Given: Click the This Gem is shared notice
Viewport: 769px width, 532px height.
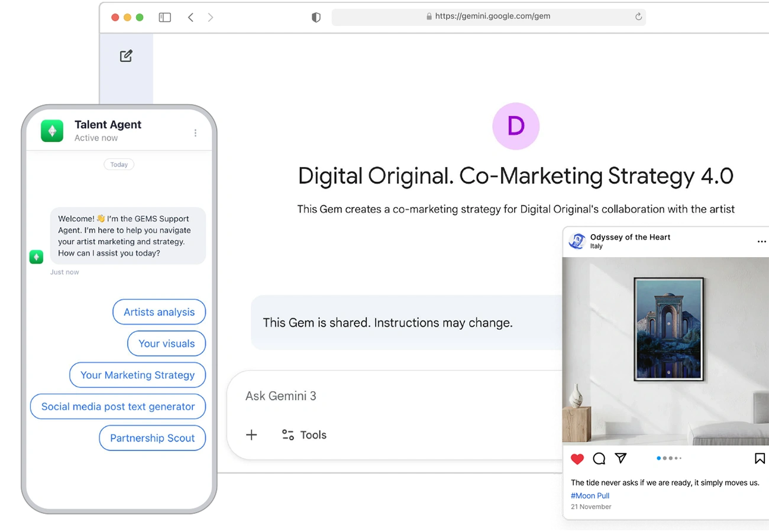Looking at the screenshot, I should (387, 323).
